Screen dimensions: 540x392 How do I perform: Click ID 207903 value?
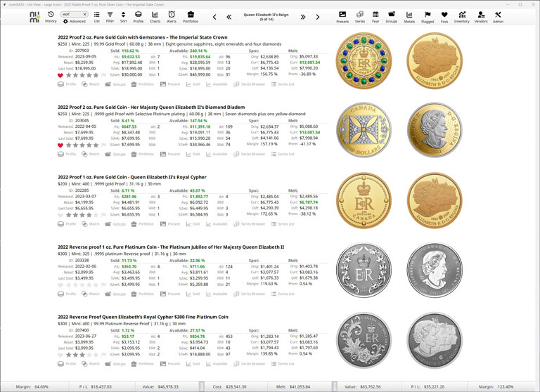(82, 51)
